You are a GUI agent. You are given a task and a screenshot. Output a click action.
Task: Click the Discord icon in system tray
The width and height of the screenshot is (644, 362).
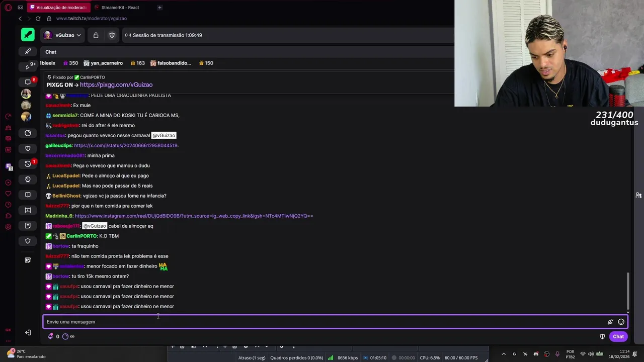point(536,354)
